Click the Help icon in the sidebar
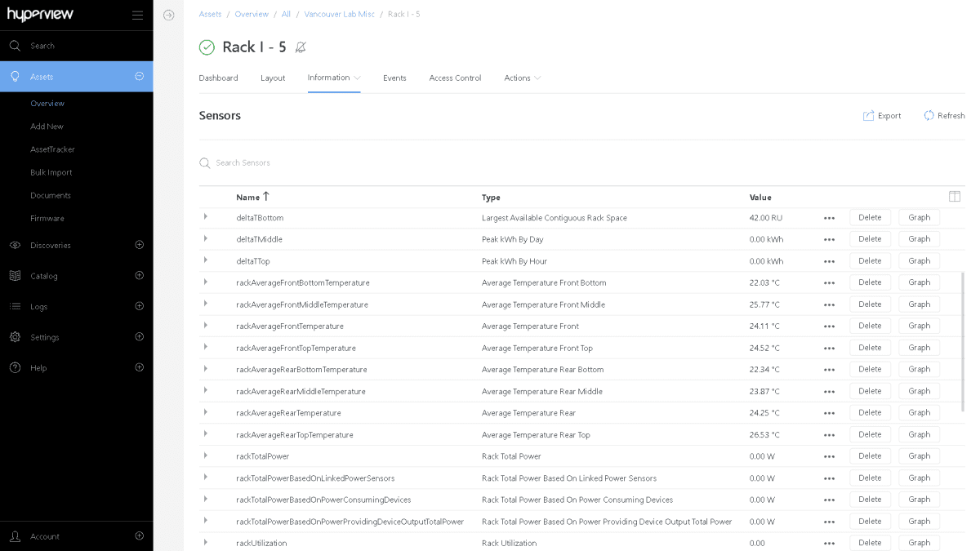 pyautogui.click(x=13, y=367)
